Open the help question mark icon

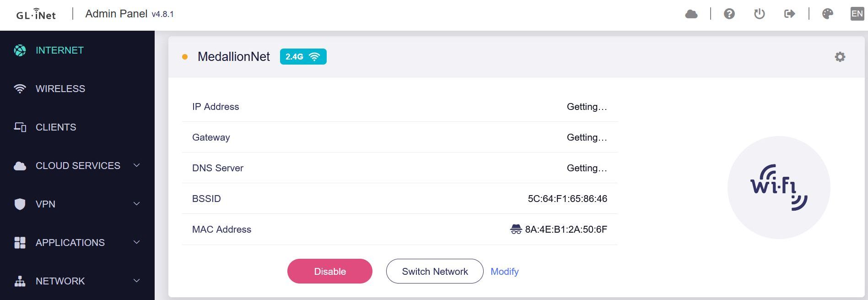[x=729, y=14]
